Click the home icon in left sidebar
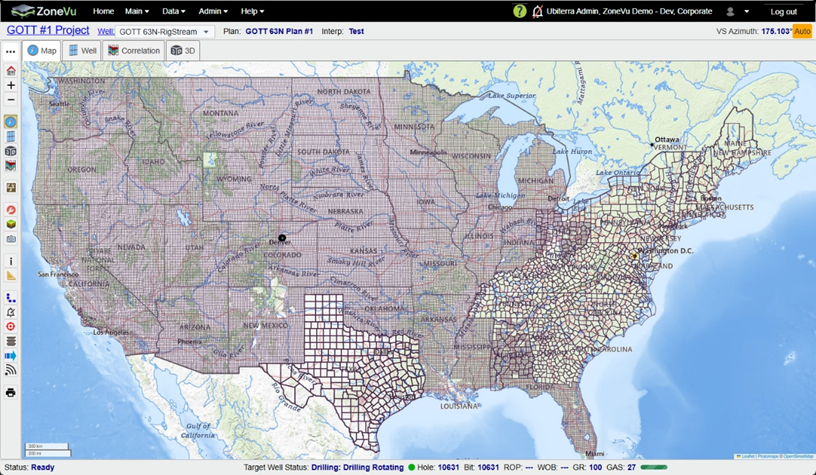The height and width of the screenshot is (475, 816). point(10,70)
